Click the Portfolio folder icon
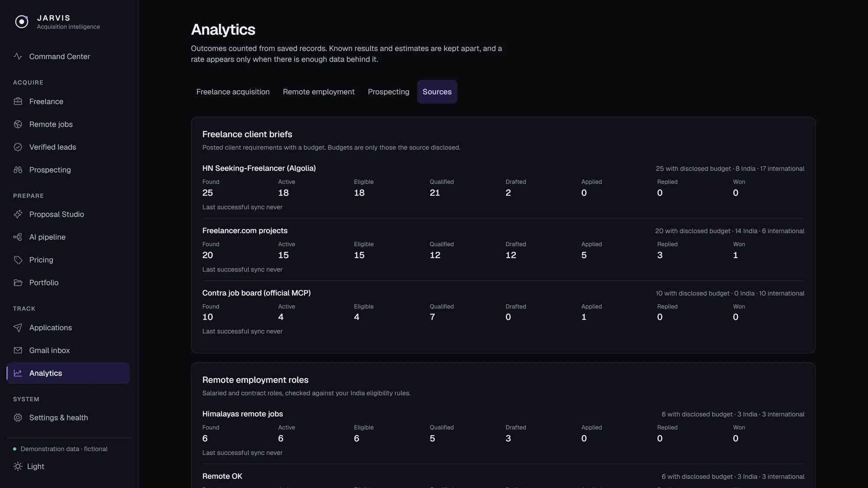Image resolution: width=868 pixels, height=488 pixels. point(18,282)
